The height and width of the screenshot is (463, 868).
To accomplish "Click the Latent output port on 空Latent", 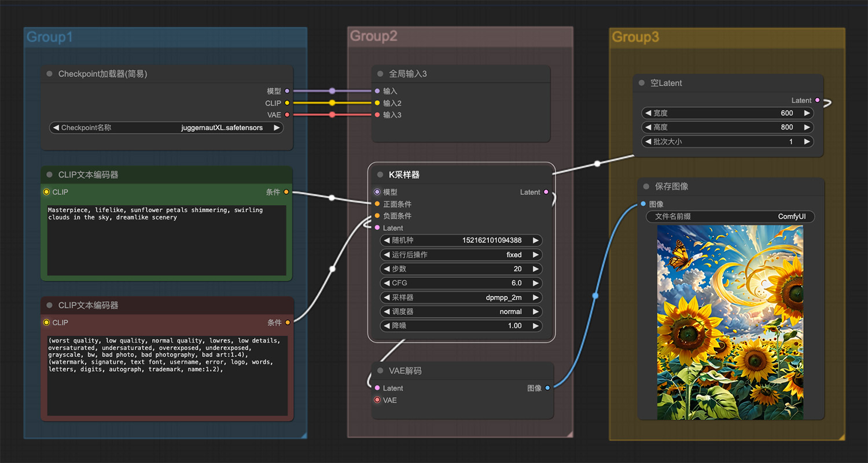I will [817, 101].
